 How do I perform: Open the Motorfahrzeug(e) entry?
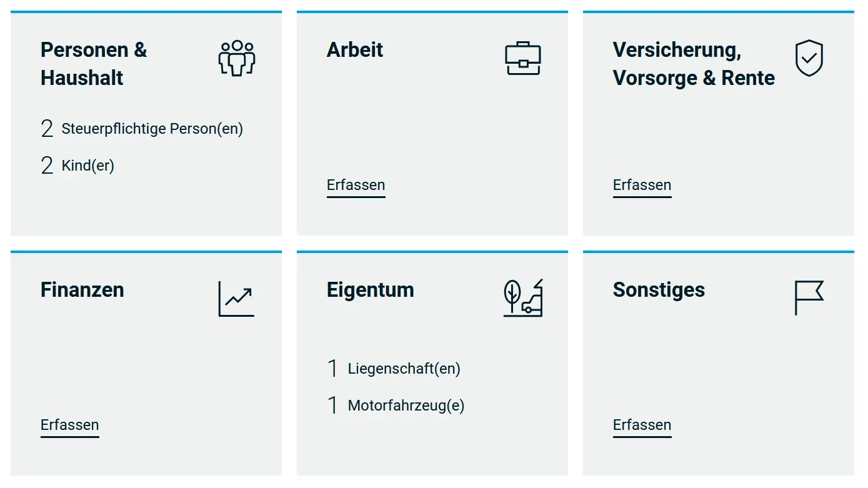click(x=406, y=406)
